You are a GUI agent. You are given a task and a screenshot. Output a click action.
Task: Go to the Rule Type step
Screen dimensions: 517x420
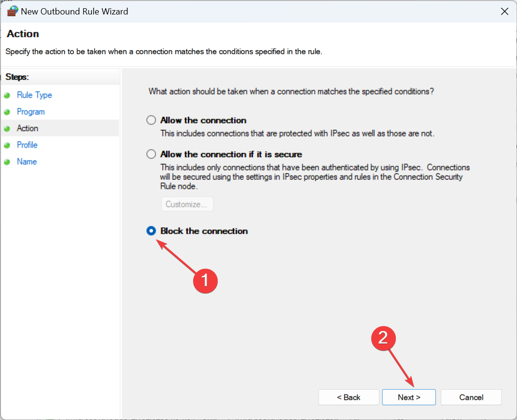pos(34,95)
